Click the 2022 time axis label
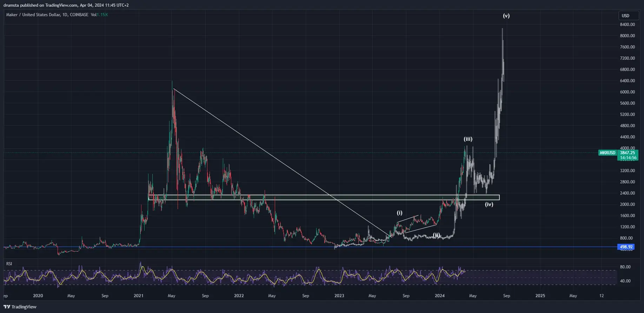644x313 pixels. (239, 296)
